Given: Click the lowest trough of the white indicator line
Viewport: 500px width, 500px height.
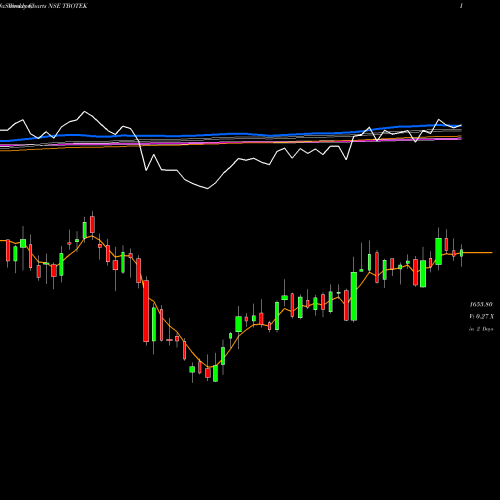Looking at the screenshot, I should [208, 189].
